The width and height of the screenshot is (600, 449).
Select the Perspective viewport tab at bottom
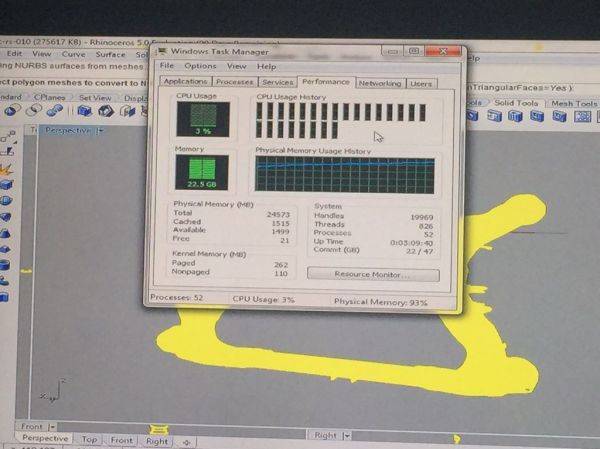[x=45, y=438]
